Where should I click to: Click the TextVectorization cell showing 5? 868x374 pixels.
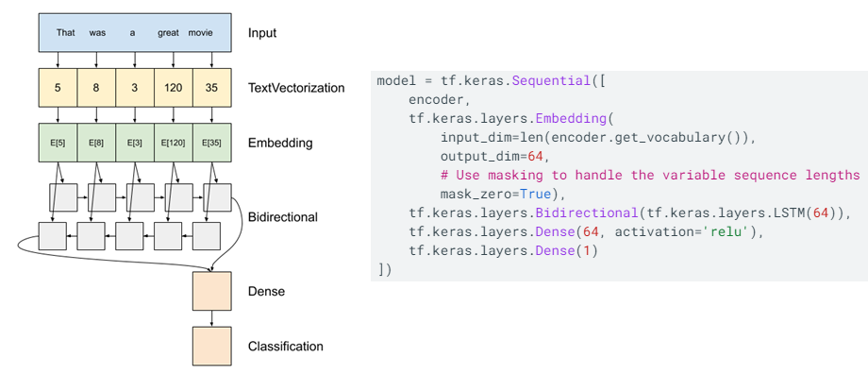tap(58, 88)
